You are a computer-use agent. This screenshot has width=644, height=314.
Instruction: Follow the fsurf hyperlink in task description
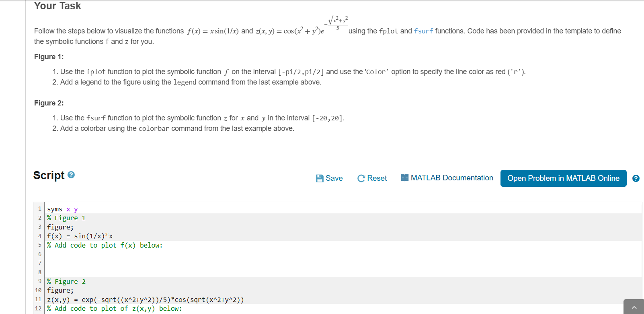point(423,31)
